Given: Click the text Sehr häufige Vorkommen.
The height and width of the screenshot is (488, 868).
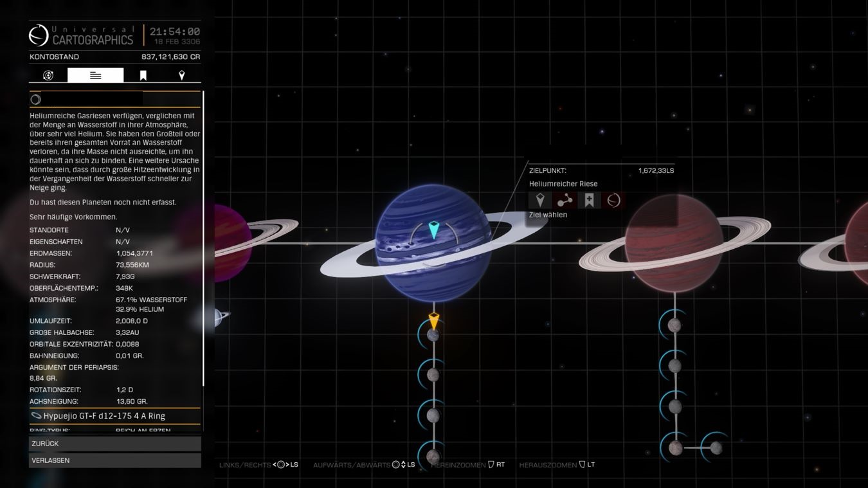Looking at the screenshot, I should (x=73, y=217).
